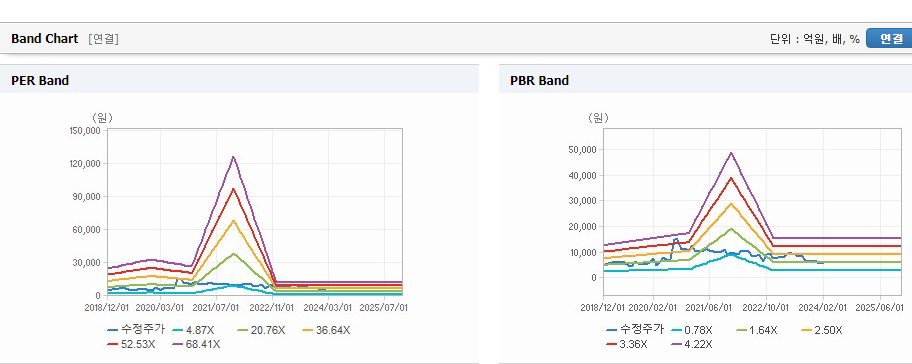The width and height of the screenshot is (912, 364).
Task: Toggle 68.41X legend series
Action: click(197, 344)
